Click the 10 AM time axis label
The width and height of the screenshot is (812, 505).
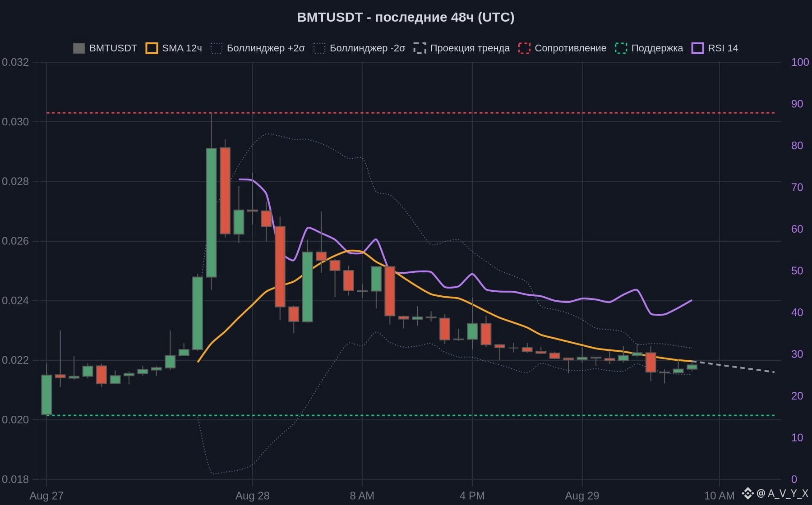(x=720, y=496)
